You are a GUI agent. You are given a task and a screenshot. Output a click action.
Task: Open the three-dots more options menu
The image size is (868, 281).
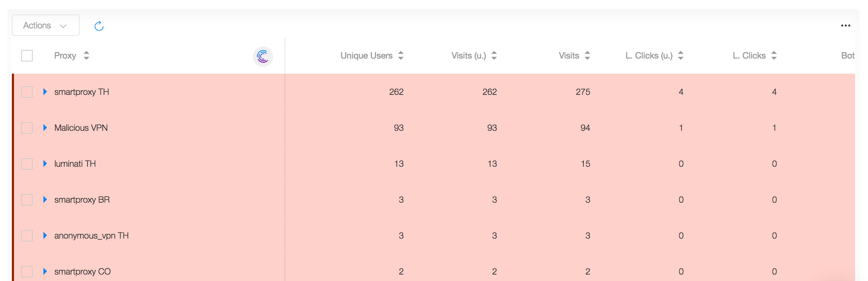coord(846,26)
